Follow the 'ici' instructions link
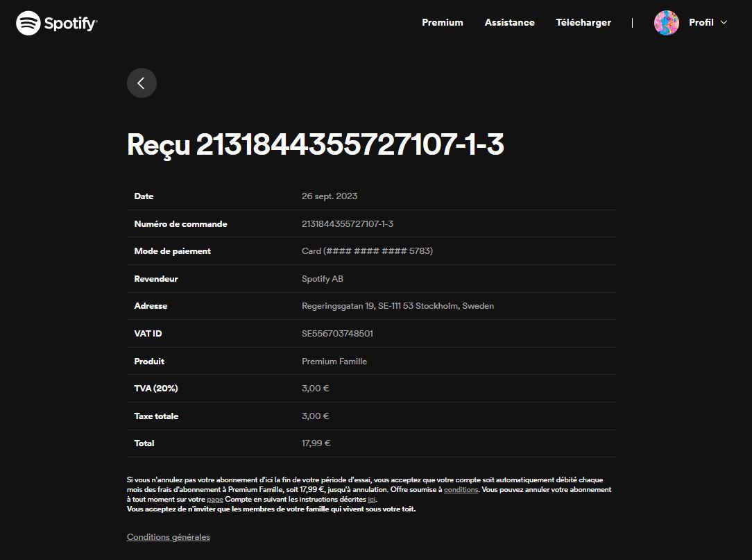 [x=372, y=500]
